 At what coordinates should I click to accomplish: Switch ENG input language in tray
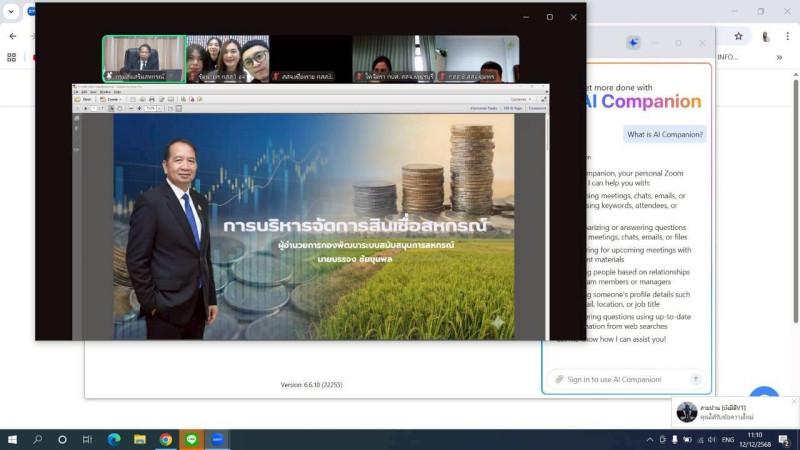tap(727, 439)
